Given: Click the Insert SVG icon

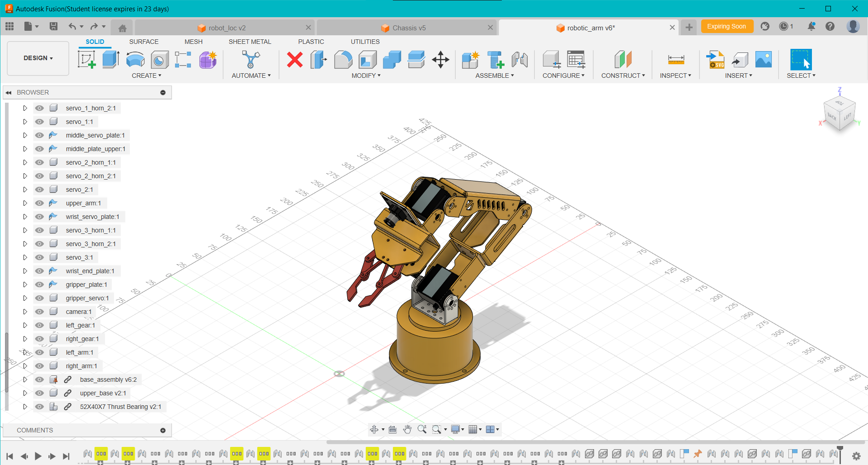Looking at the screenshot, I should [716, 59].
